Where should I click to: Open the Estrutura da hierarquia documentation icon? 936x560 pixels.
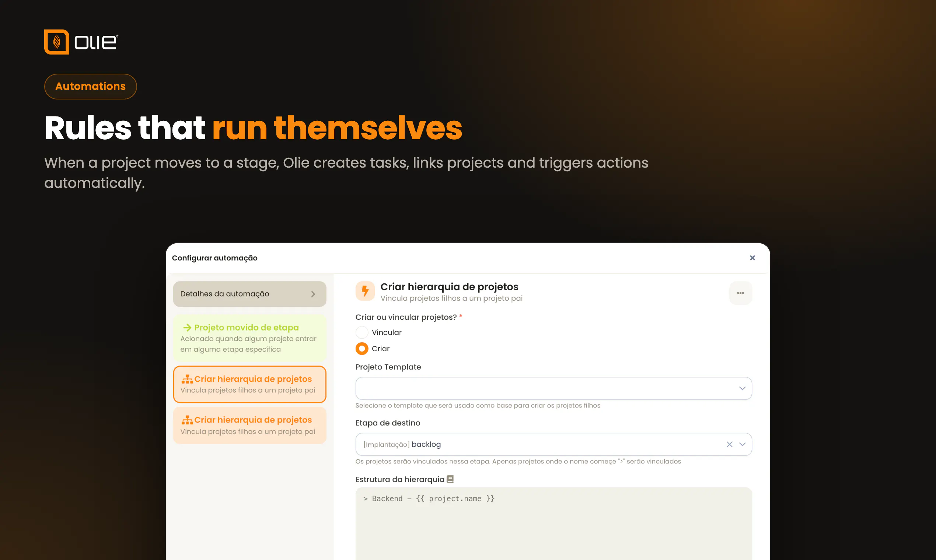(x=450, y=479)
